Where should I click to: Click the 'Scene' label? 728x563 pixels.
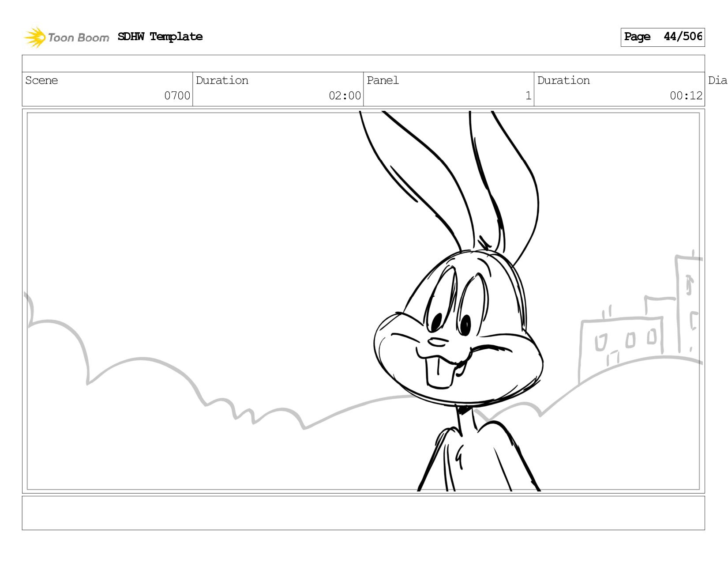point(41,80)
